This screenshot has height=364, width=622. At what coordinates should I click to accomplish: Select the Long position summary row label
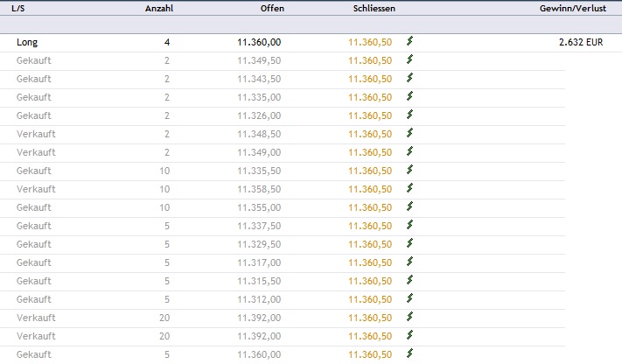pyautogui.click(x=27, y=41)
